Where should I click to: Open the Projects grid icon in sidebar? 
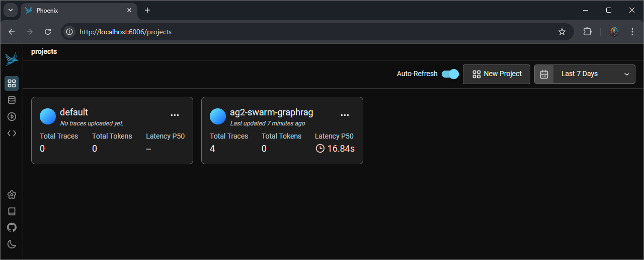(x=12, y=83)
